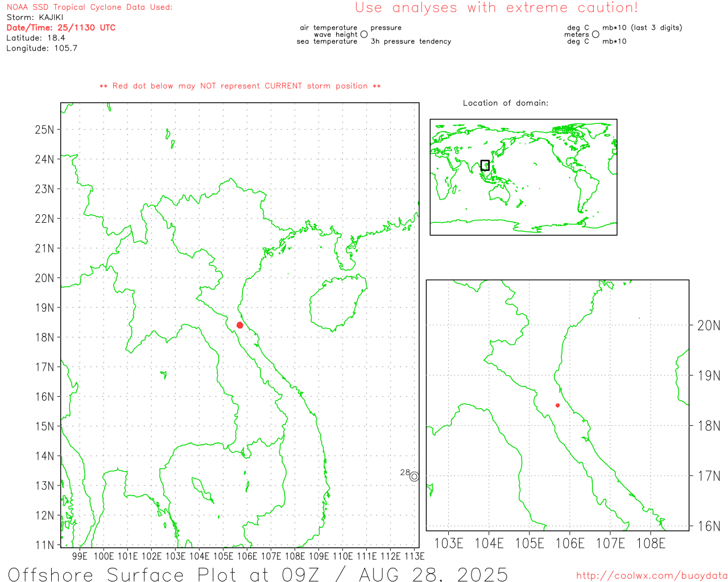Click the 17N label on inset map
Image resolution: width=728 pixels, height=582 pixels.
(x=709, y=476)
